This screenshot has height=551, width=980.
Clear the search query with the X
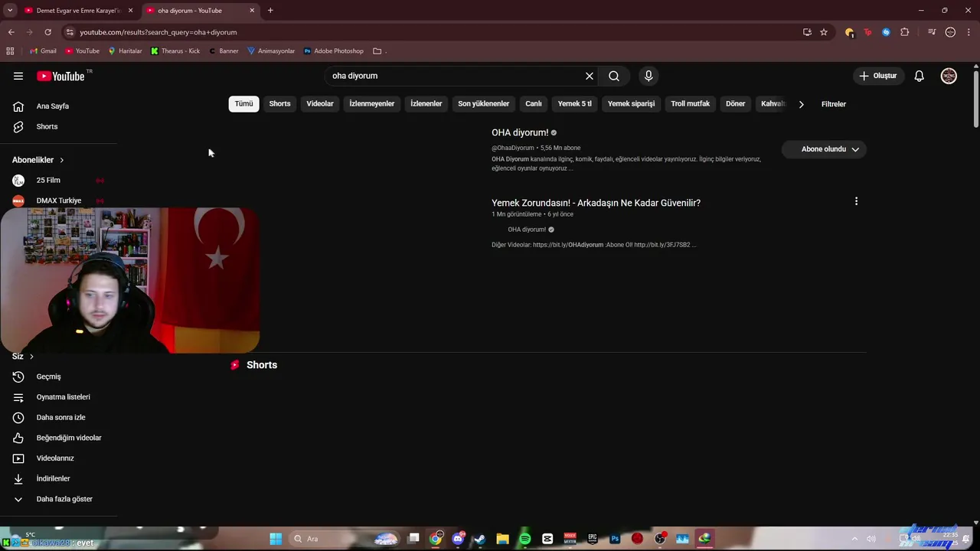pyautogui.click(x=590, y=76)
